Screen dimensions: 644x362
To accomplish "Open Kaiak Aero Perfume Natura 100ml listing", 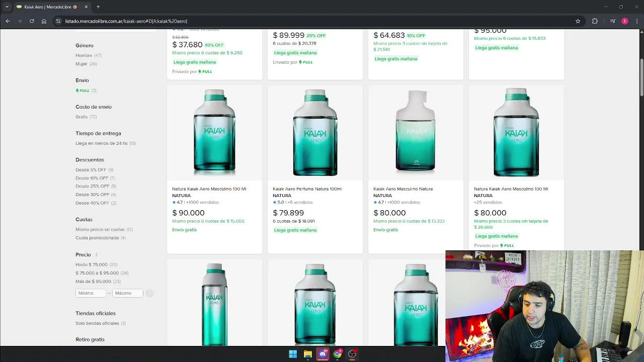I will 307,189.
